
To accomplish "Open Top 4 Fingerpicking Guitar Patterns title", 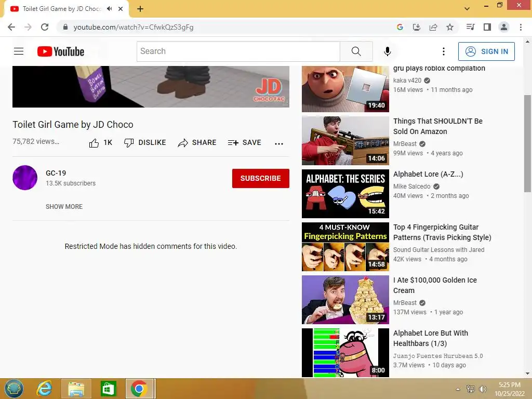I will coord(442,232).
